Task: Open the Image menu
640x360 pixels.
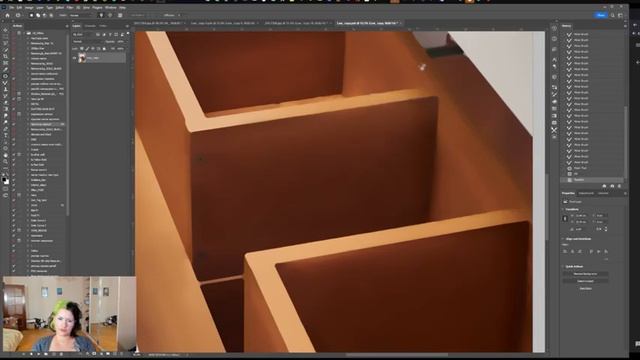Action: 29,7
